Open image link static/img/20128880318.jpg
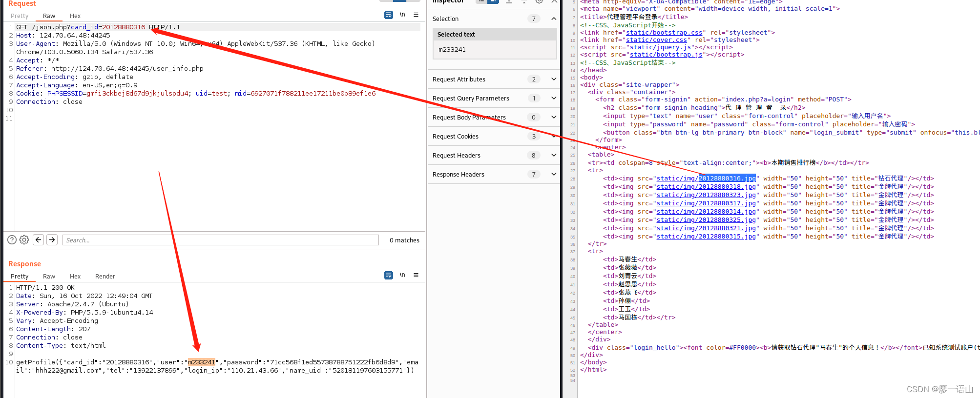This screenshot has height=398, width=980. [706, 187]
